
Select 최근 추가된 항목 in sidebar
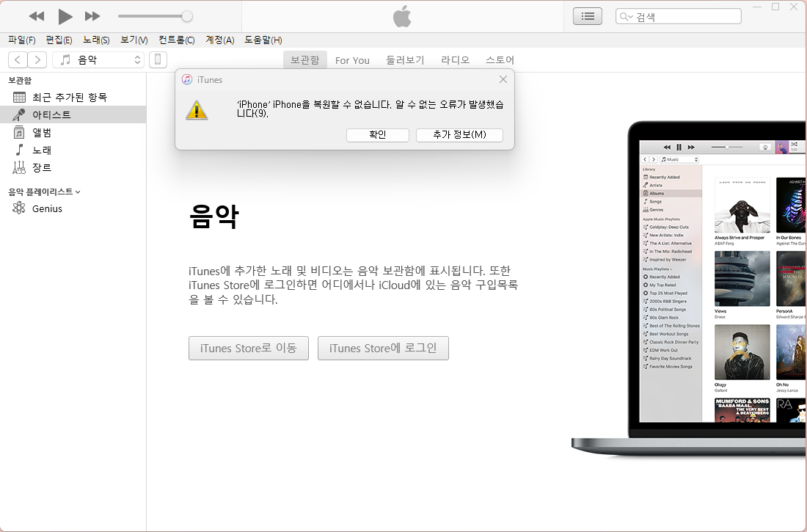73,97
